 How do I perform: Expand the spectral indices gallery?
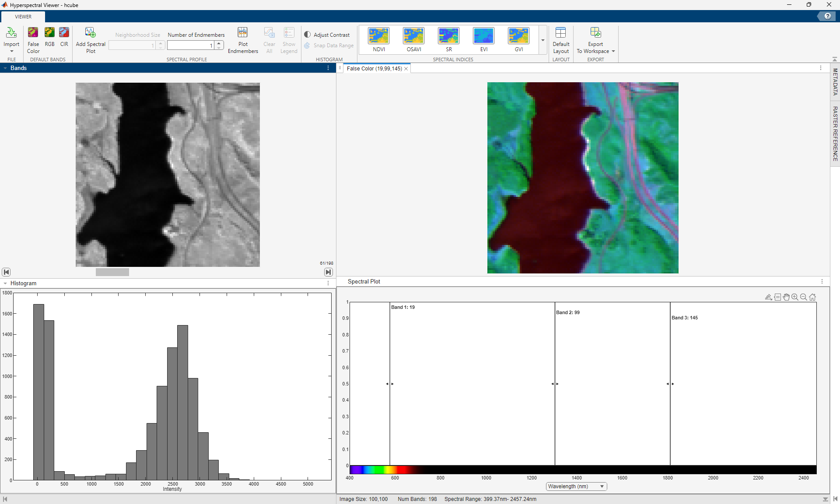click(x=542, y=40)
